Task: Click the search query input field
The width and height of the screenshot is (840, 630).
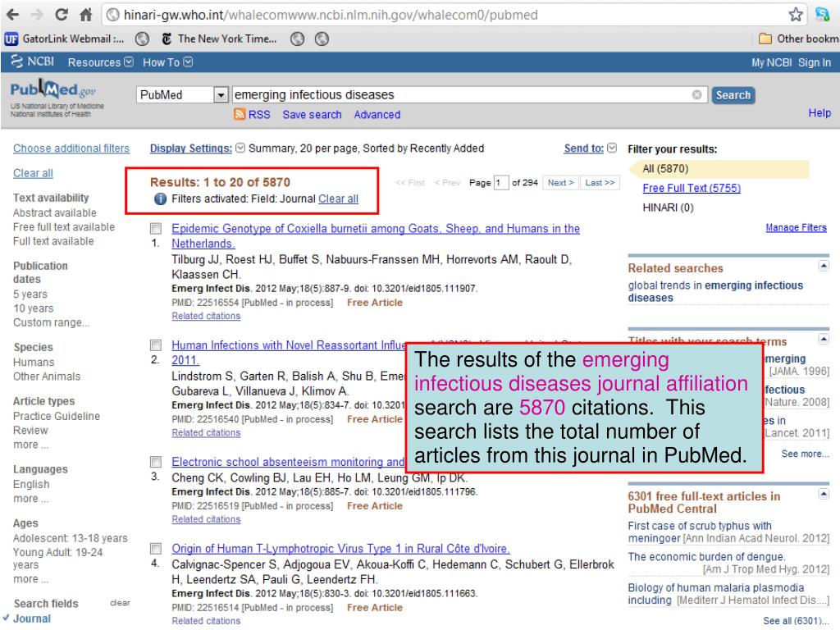Action: (x=459, y=95)
